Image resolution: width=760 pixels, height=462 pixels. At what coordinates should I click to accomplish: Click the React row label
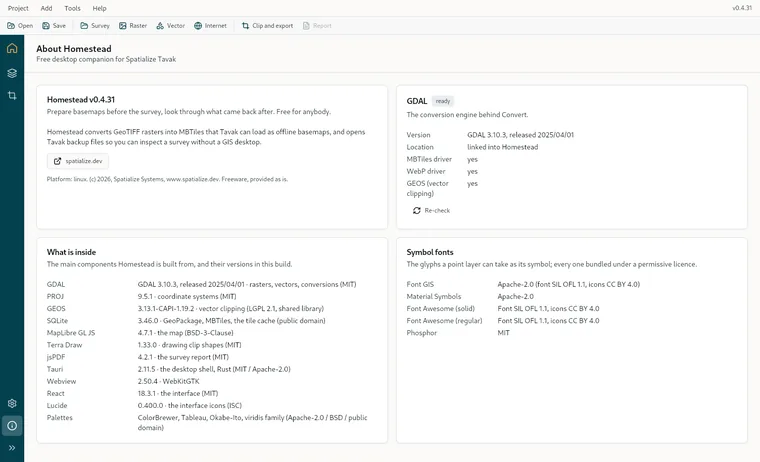point(56,393)
